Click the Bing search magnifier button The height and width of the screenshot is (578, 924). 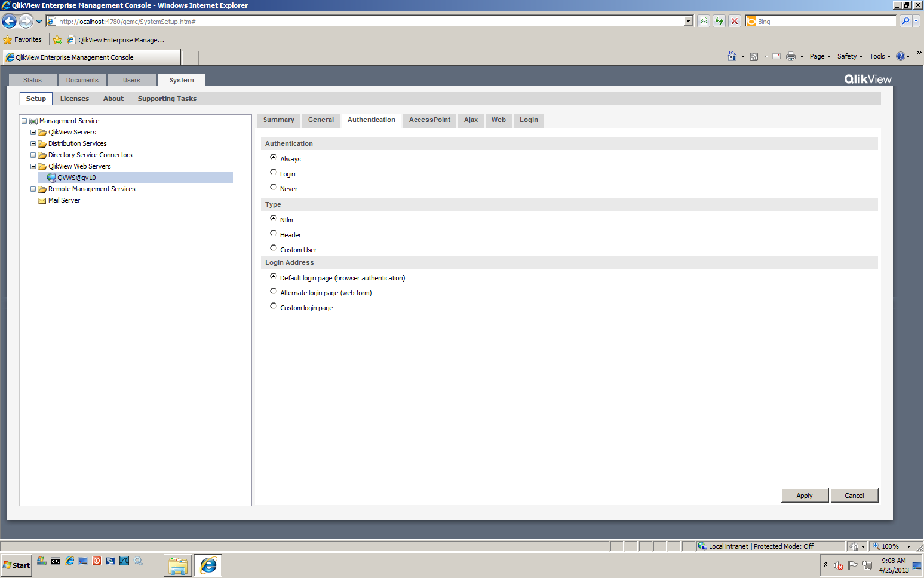905,22
